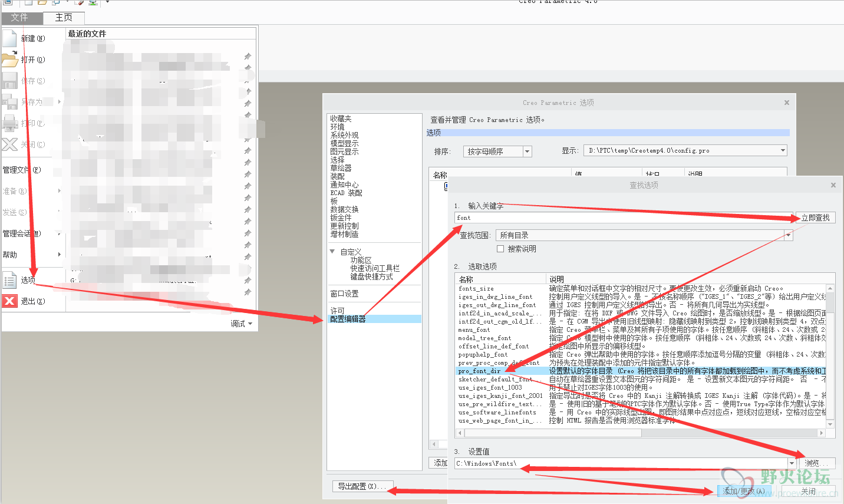Collapse the 自定义 tree node

pyautogui.click(x=332, y=252)
